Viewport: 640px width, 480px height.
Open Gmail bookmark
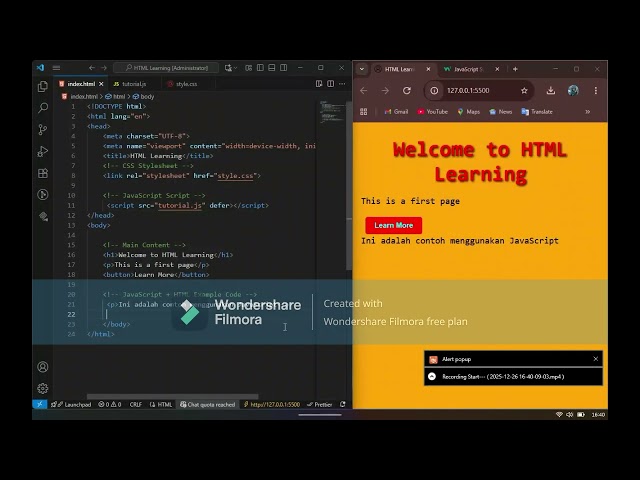click(x=396, y=112)
